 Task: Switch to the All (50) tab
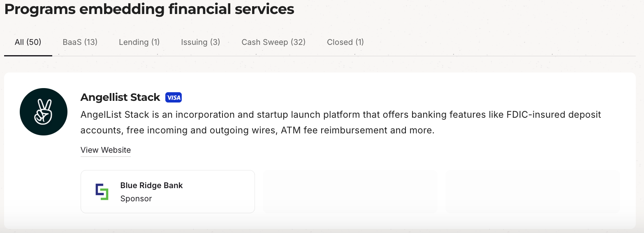point(28,42)
